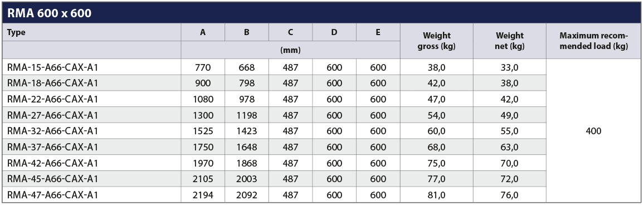Select the RMA-32-A66-CAX-A1 type cell

click(52, 131)
